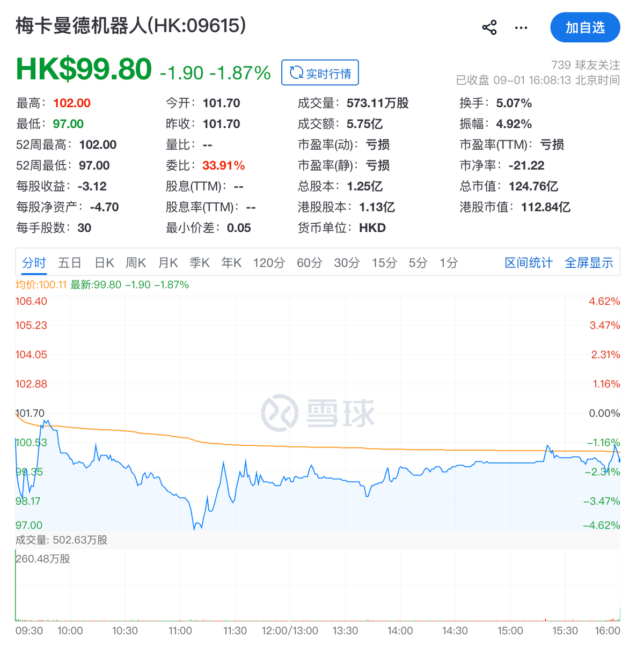This screenshot has width=644, height=654.
Task: Select the 月K chart tab
Action: click(167, 263)
